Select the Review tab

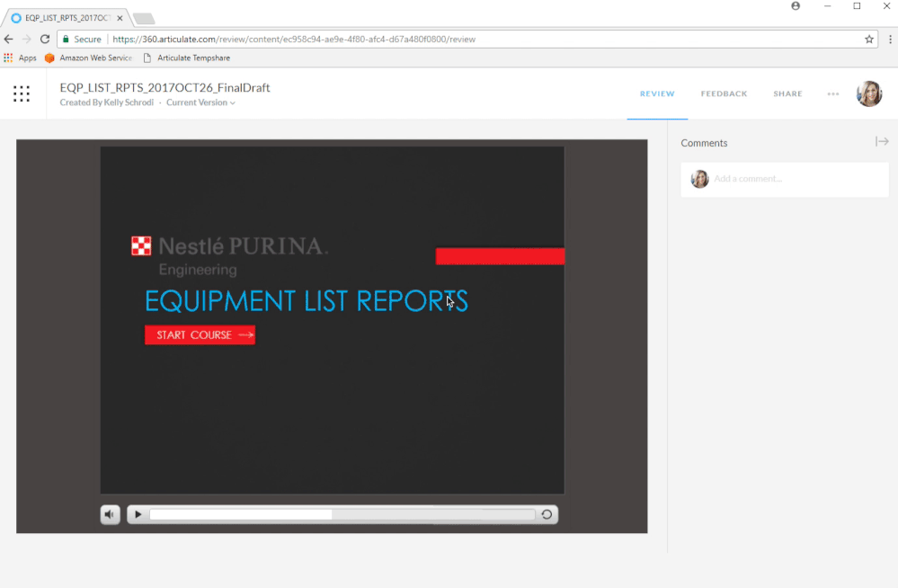(657, 94)
